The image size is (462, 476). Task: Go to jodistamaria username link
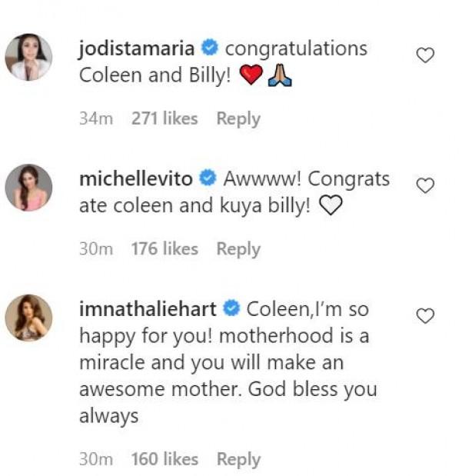click(x=137, y=48)
